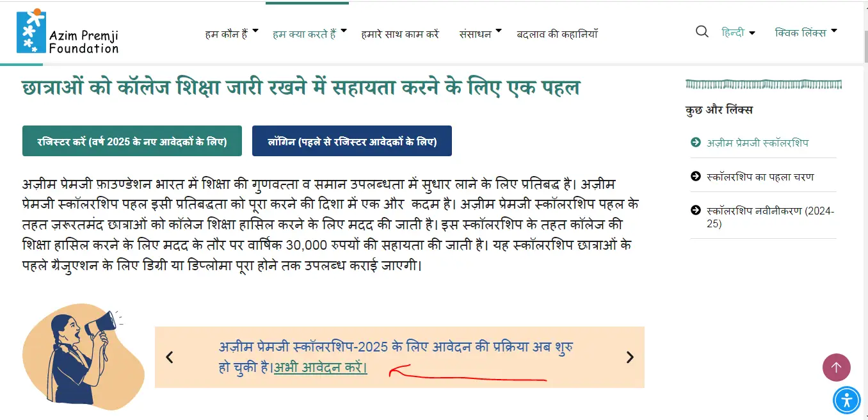The height and width of the screenshot is (420, 868).
Task: Click the Azim Premji Foundation logo
Action: (x=68, y=31)
